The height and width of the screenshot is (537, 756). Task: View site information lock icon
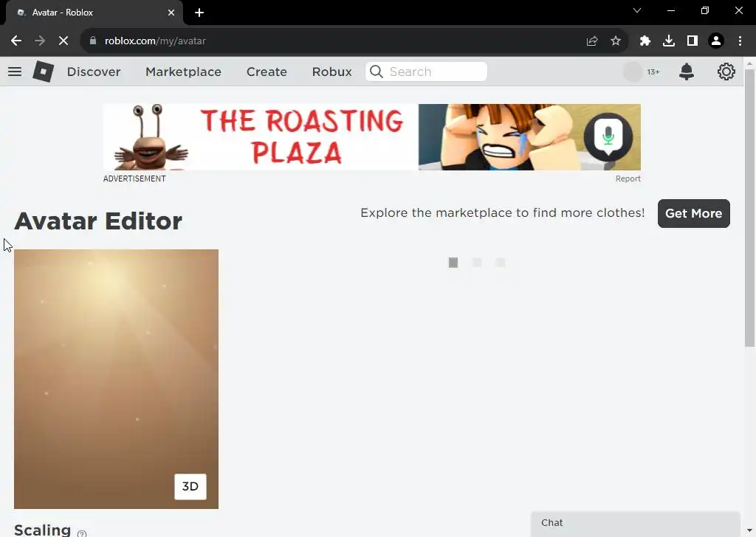pyautogui.click(x=92, y=41)
